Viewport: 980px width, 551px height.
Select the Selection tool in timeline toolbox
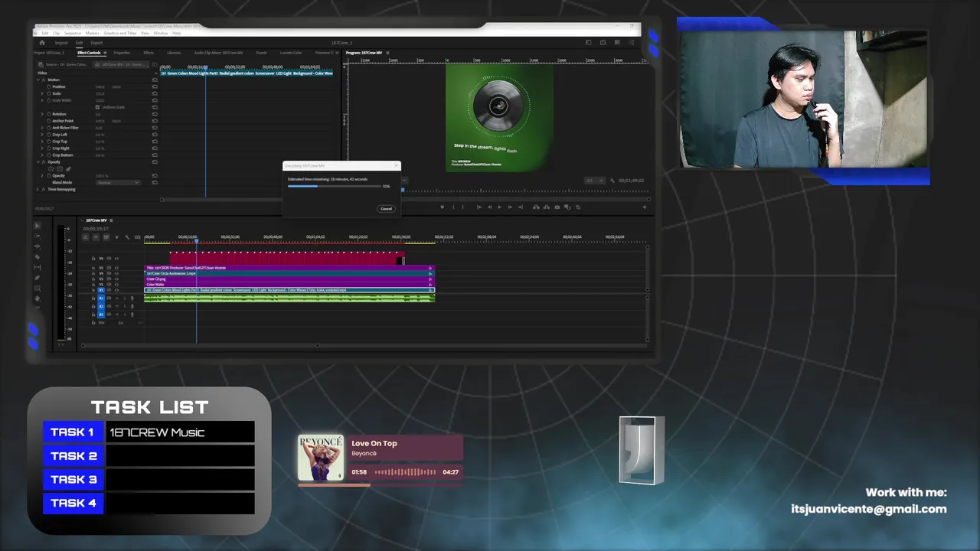point(38,226)
